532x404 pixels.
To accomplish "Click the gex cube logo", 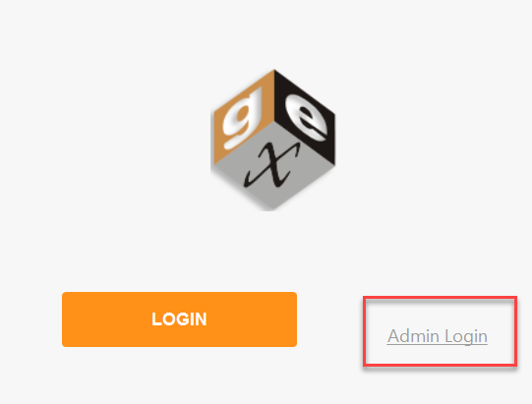I will click(x=272, y=141).
